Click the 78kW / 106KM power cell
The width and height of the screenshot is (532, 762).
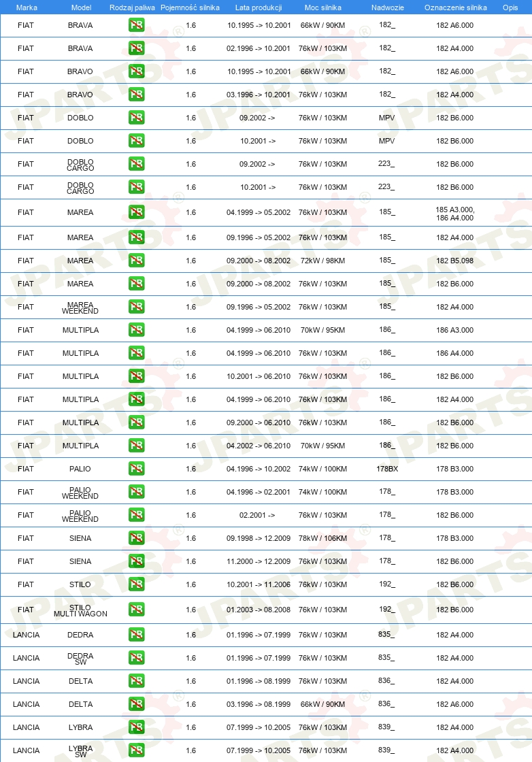(322, 538)
